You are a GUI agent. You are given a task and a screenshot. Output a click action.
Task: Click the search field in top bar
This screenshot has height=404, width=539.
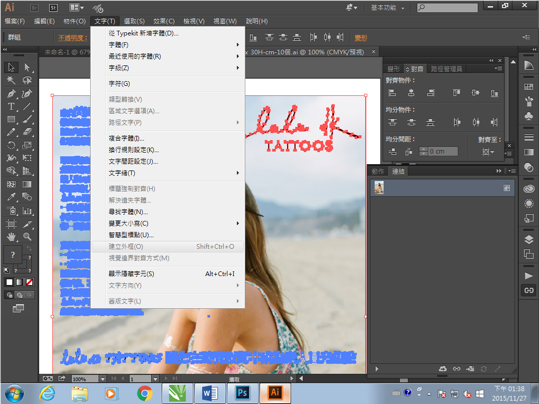[x=447, y=8]
